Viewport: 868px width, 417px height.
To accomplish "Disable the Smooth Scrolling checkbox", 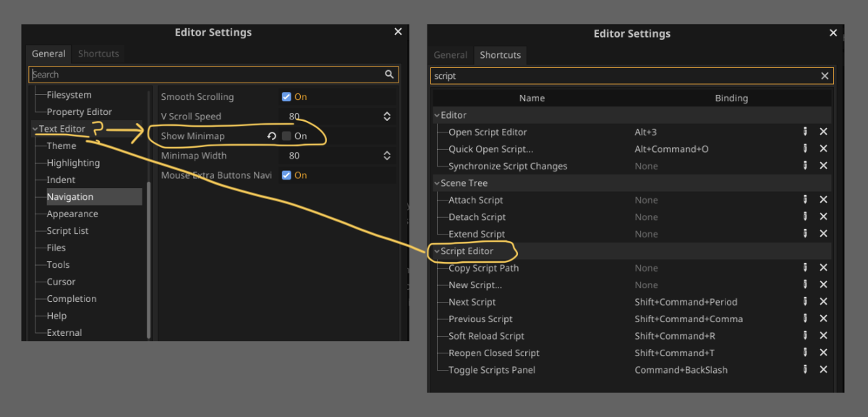I will tap(286, 96).
